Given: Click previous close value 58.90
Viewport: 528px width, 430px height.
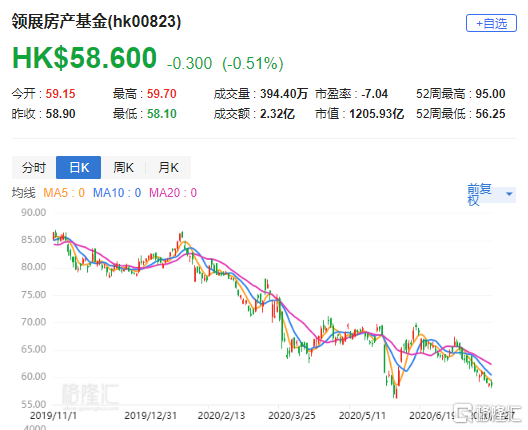Looking at the screenshot, I should coord(60,114).
